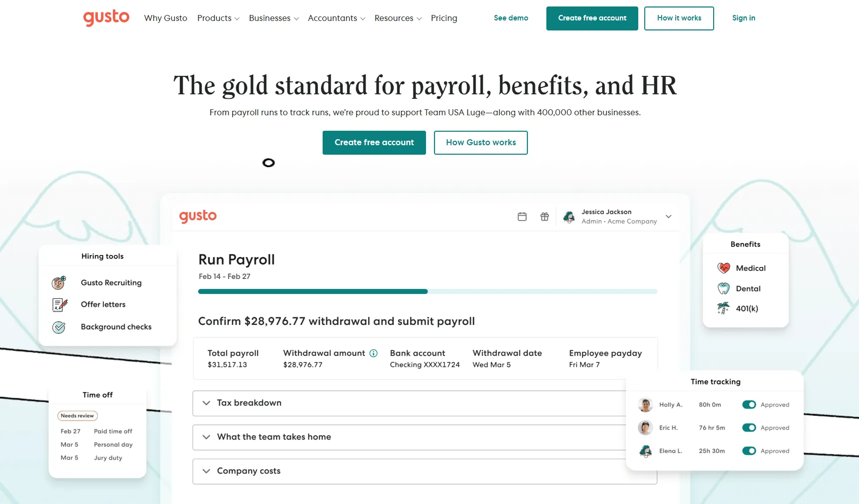Click the $28,976.77 withdrawal amount value
This screenshot has height=504, width=859.
(303, 365)
